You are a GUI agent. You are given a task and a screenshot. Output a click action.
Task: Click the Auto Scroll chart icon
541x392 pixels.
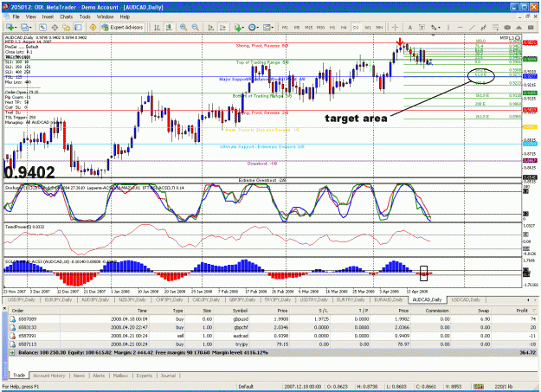[x=211, y=28]
